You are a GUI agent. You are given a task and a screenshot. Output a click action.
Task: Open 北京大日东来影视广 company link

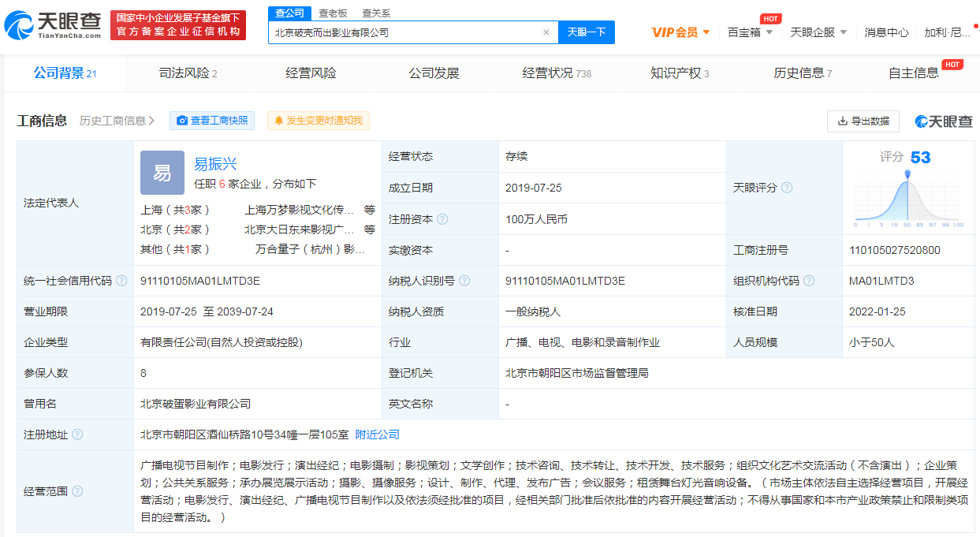coord(300,229)
